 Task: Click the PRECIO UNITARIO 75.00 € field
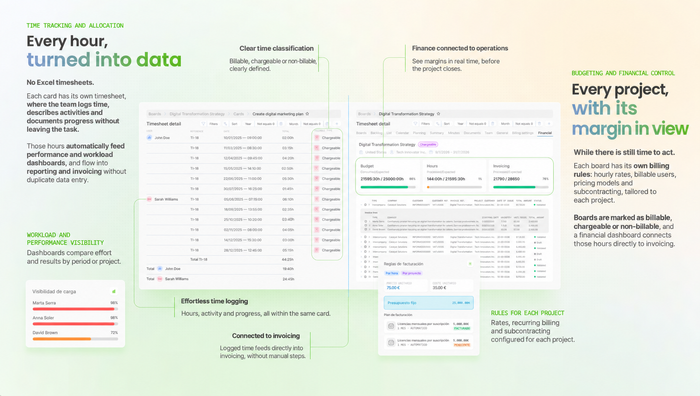point(406,286)
